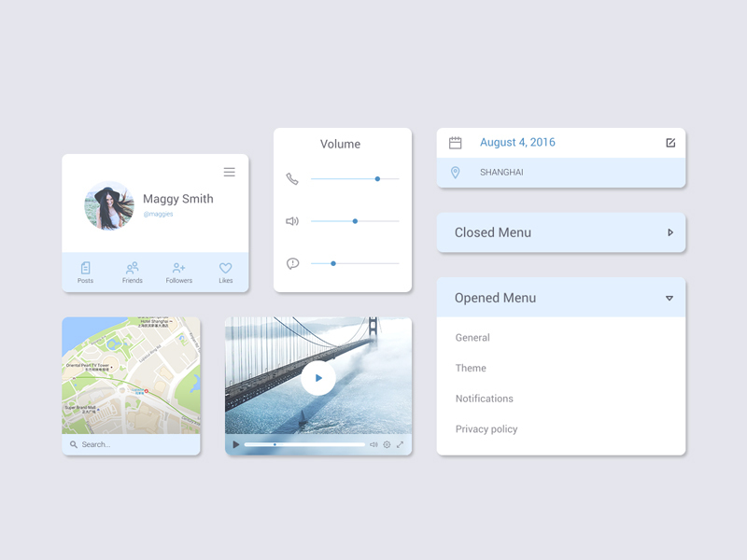View Maggy Smith's Posts

85,270
